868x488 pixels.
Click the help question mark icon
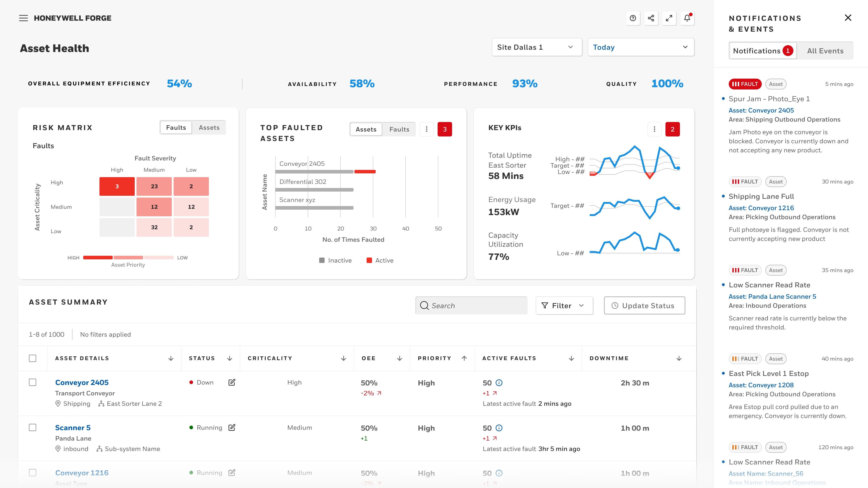(x=633, y=18)
